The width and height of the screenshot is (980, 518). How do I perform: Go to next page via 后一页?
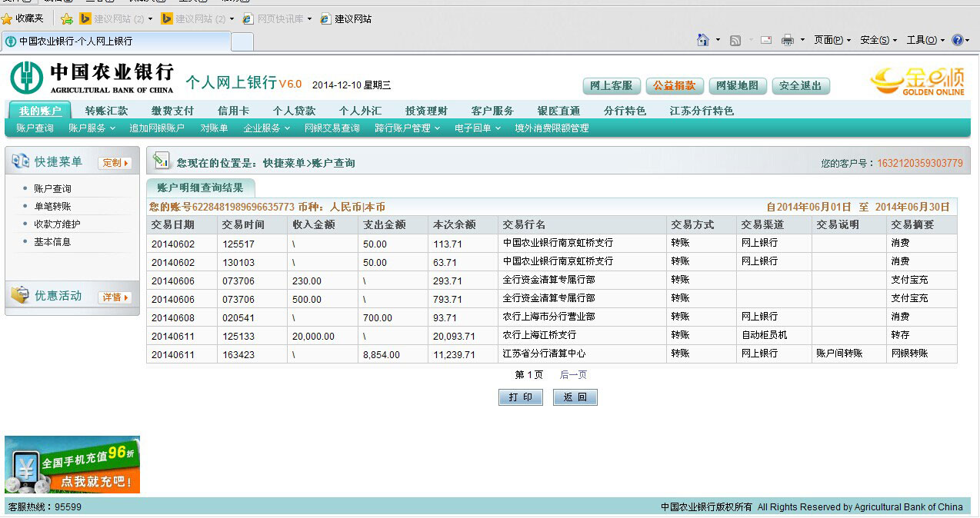(x=573, y=374)
